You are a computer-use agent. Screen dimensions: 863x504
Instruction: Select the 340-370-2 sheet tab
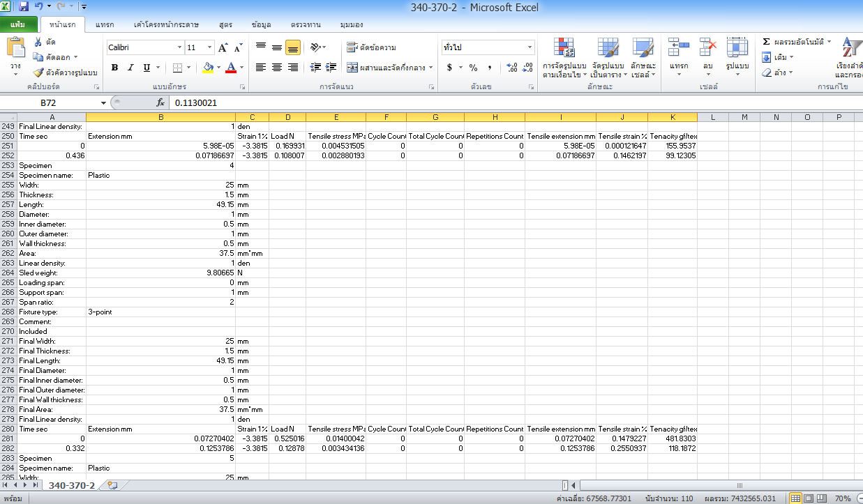pos(71,485)
